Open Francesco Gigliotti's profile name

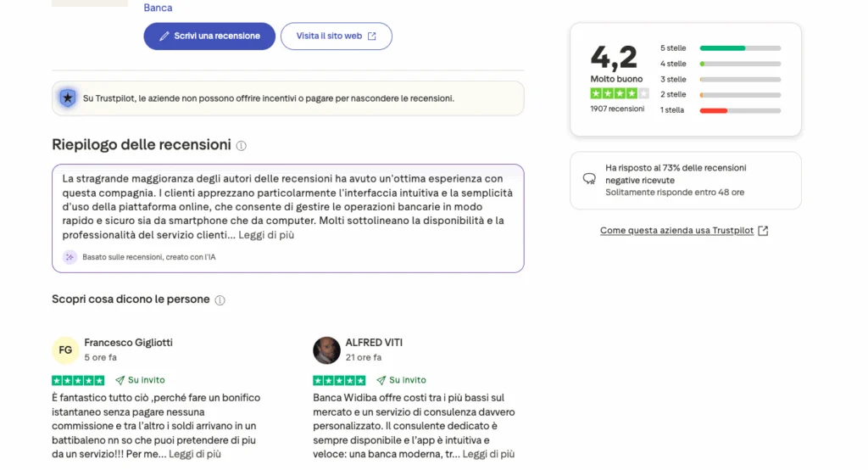tap(129, 343)
